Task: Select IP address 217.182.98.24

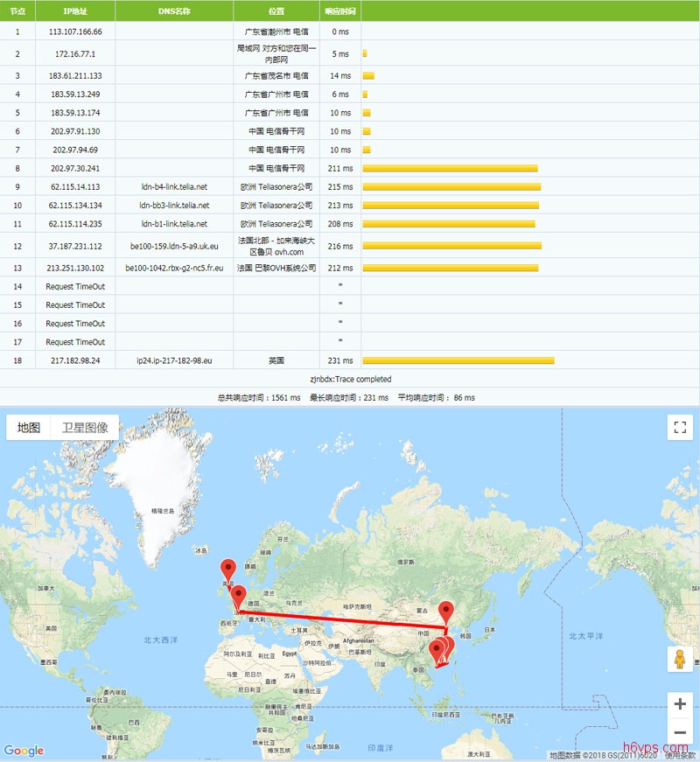Action: tap(75, 360)
